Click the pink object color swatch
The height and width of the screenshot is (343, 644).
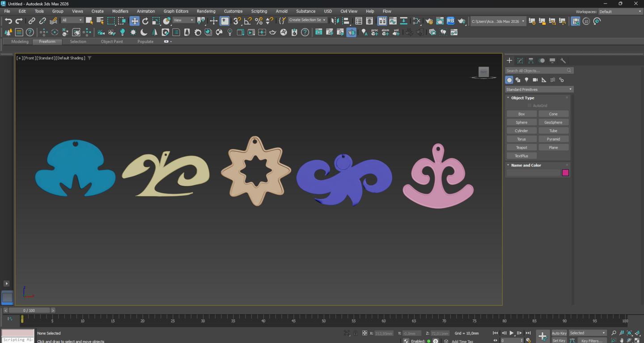[565, 173]
